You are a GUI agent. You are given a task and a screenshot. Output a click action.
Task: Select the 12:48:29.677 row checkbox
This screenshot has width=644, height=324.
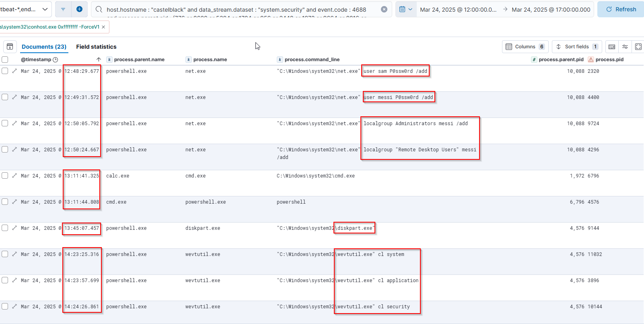(5, 71)
